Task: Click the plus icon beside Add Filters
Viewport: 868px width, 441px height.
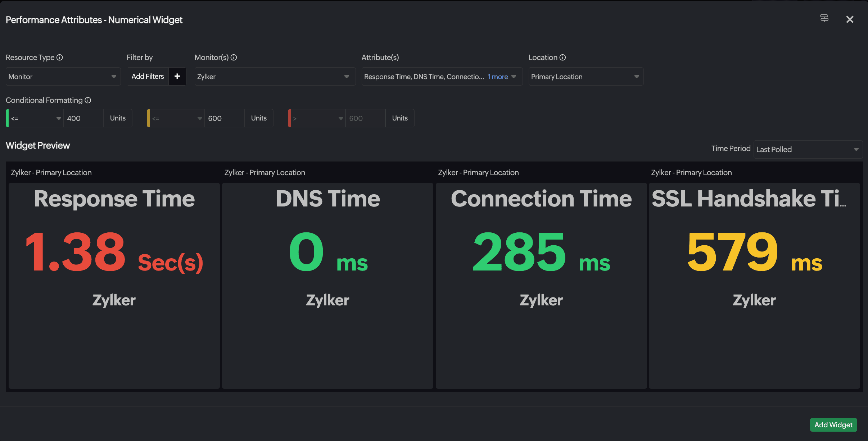Action: tap(177, 76)
